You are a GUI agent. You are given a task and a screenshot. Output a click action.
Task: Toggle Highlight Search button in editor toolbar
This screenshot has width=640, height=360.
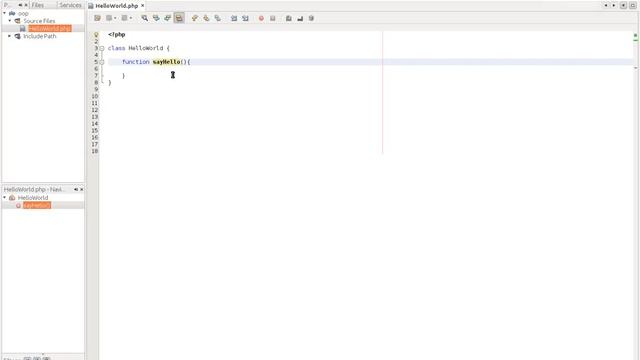[x=179, y=18]
